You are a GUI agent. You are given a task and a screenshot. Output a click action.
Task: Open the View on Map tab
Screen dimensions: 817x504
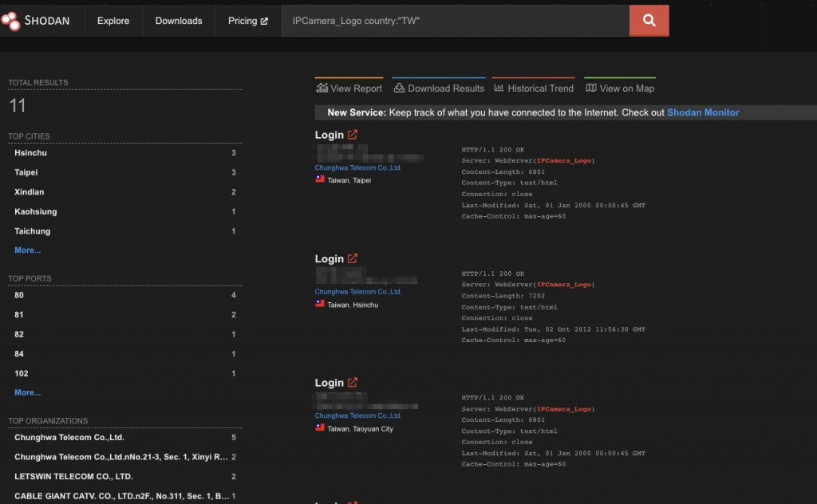coord(620,88)
